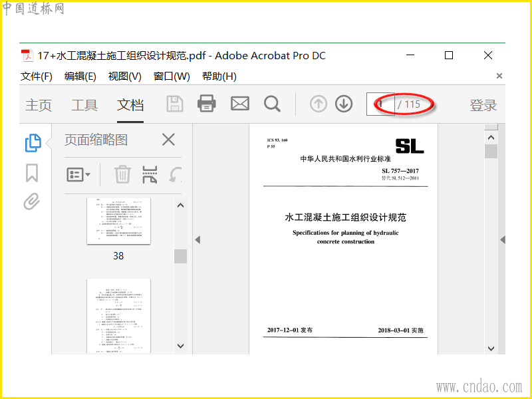The width and height of the screenshot is (532, 399).
Task: Click the insert pages icon
Action: tap(150, 174)
